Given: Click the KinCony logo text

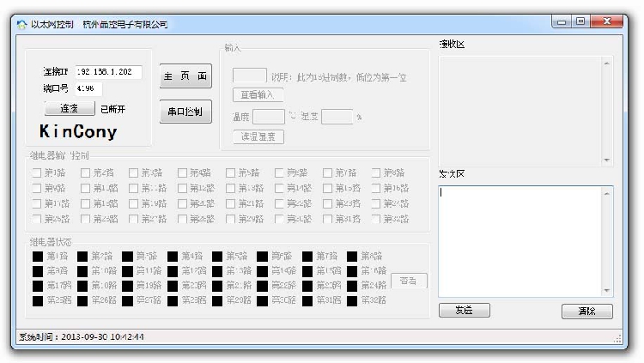Looking at the screenshot, I should click(78, 132).
